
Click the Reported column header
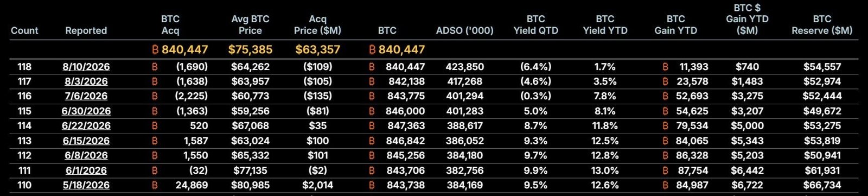point(86,30)
